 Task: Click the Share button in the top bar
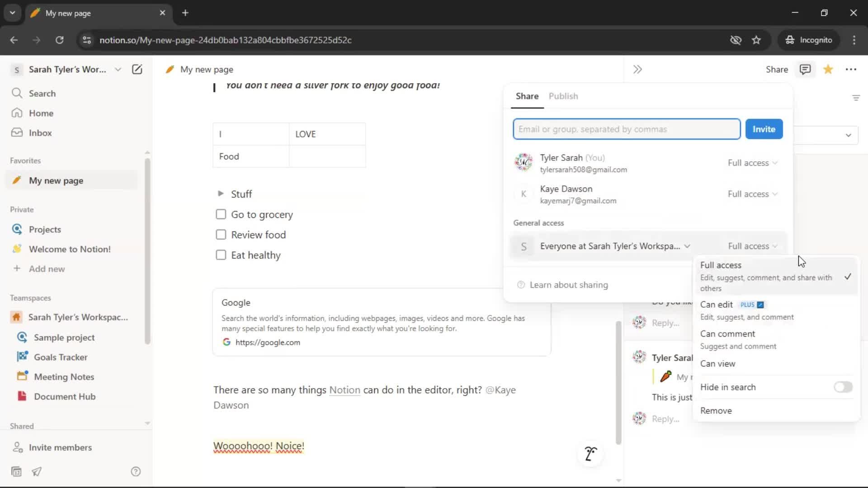[x=777, y=69]
